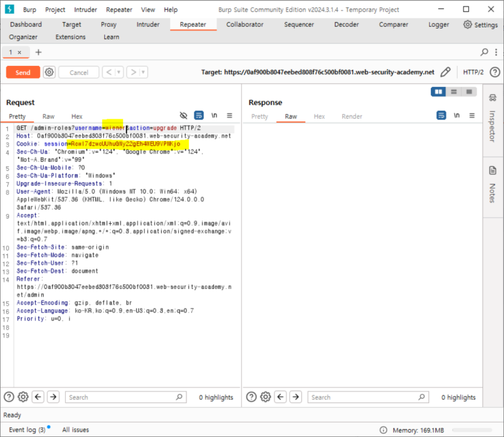
Task: Switch to the Decoder tab
Action: point(346,24)
